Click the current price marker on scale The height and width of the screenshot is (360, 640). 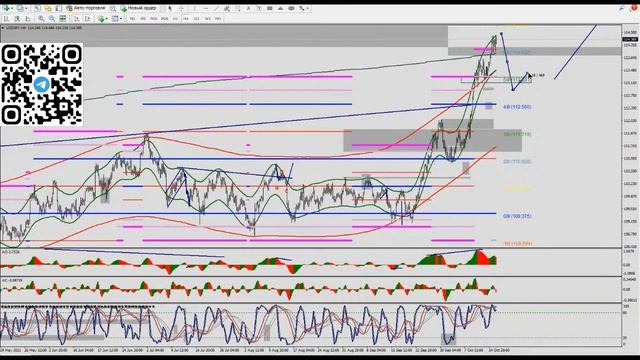(x=630, y=39)
